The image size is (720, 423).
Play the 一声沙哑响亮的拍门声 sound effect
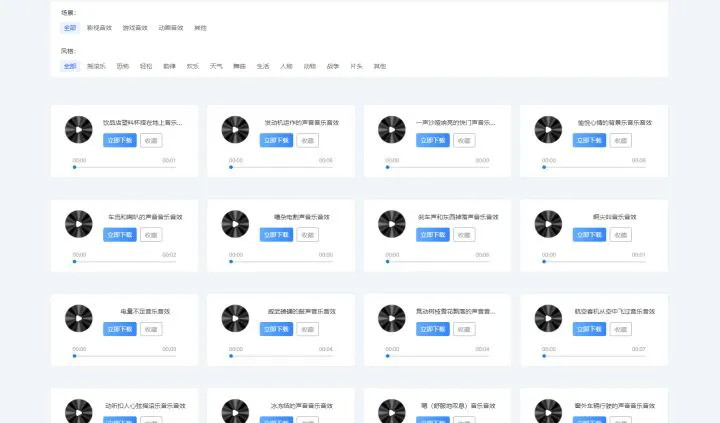392,130
